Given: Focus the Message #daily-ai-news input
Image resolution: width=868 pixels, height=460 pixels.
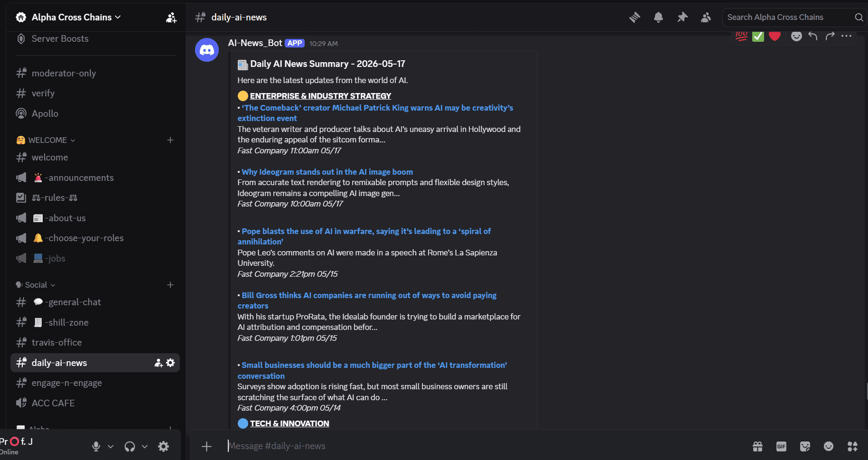Looking at the screenshot, I should coord(484,446).
